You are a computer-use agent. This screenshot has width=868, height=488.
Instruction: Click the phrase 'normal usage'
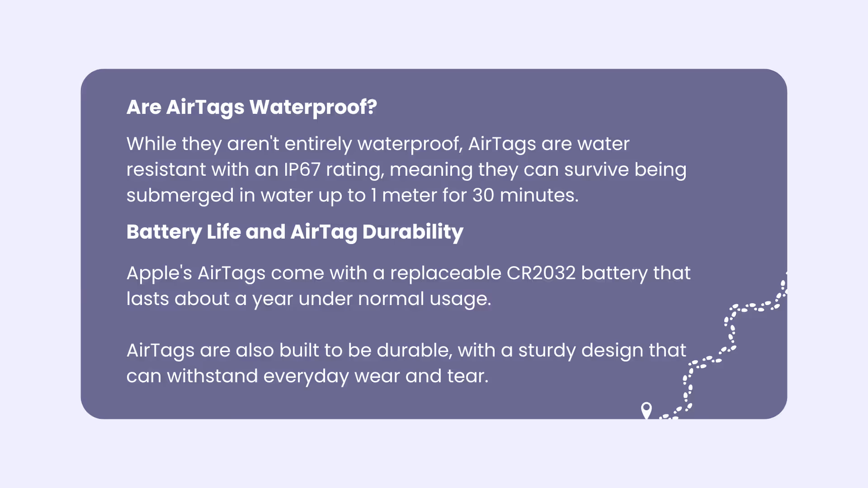(x=425, y=299)
